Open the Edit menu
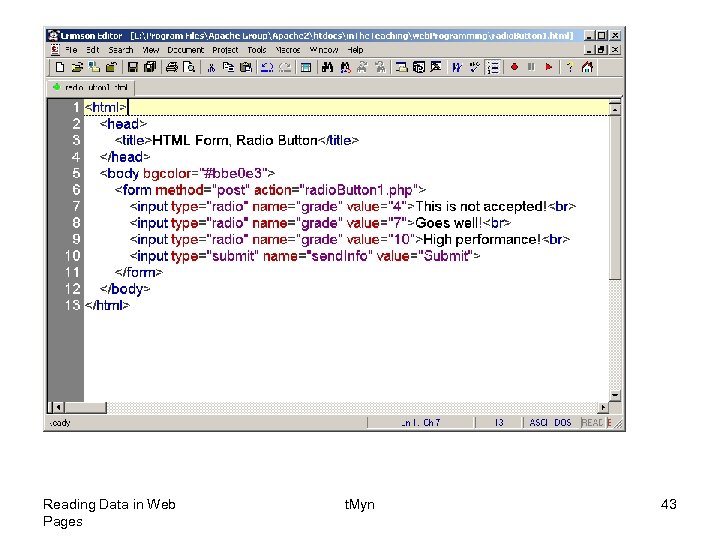 (x=93, y=50)
